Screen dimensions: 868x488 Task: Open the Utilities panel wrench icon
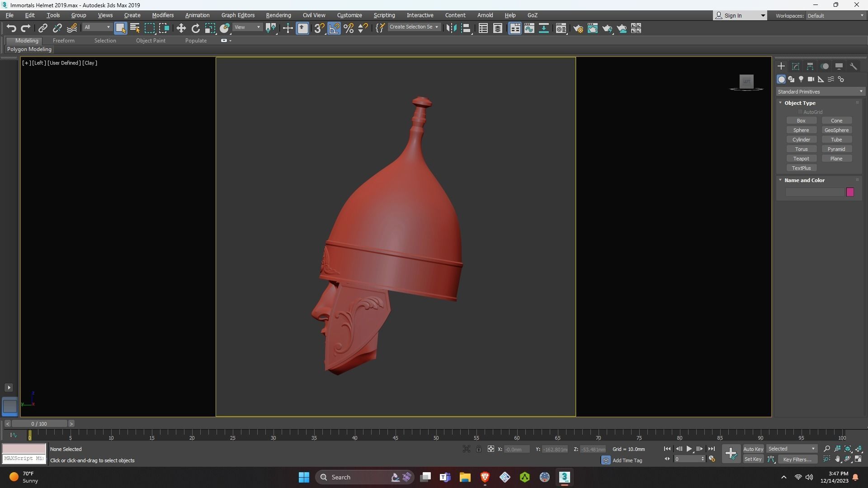tap(854, 66)
